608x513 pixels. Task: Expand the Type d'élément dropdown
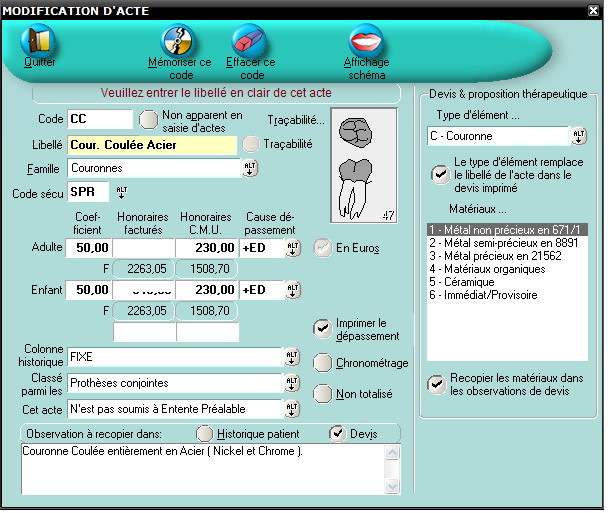578,135
